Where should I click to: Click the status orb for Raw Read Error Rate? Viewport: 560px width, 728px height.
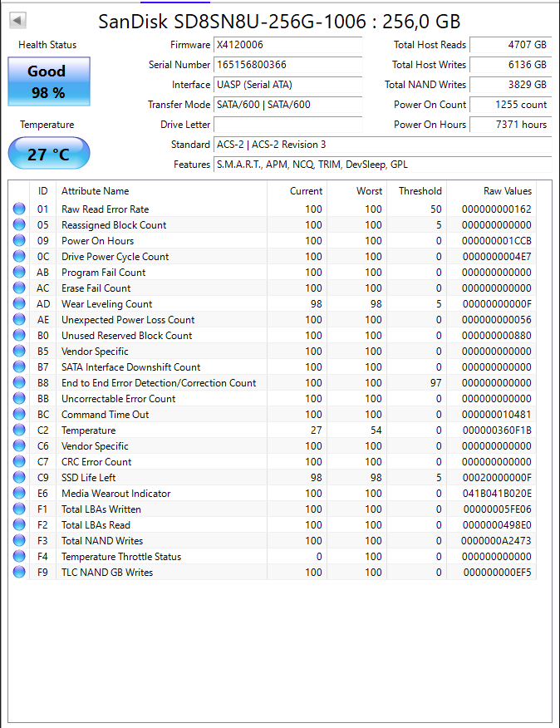pos(19,209)
